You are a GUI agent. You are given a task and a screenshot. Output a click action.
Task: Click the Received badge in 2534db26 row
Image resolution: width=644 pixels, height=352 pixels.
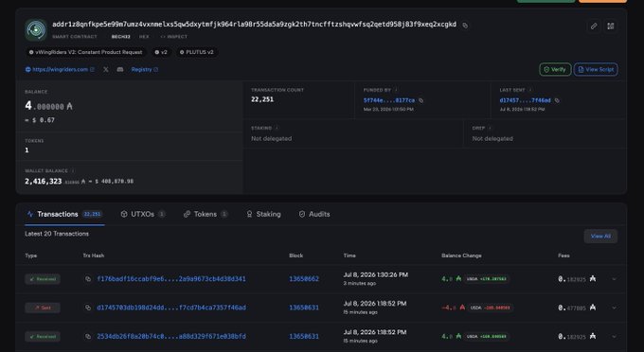(x=43, y=337)
